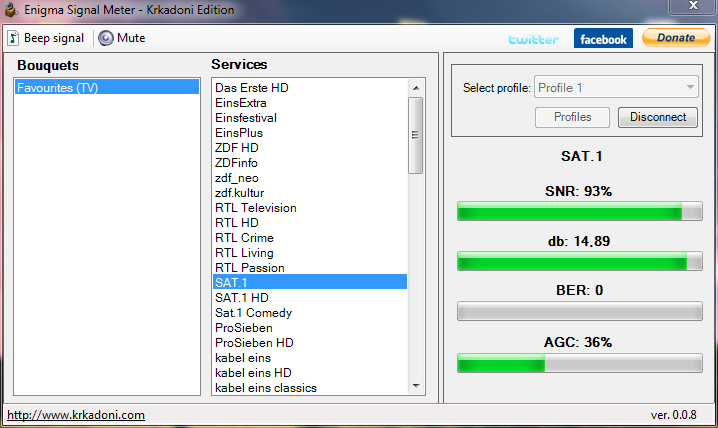Select ZDF HD service
Viewport: 718px width, 428px height.
click(310, 147)
